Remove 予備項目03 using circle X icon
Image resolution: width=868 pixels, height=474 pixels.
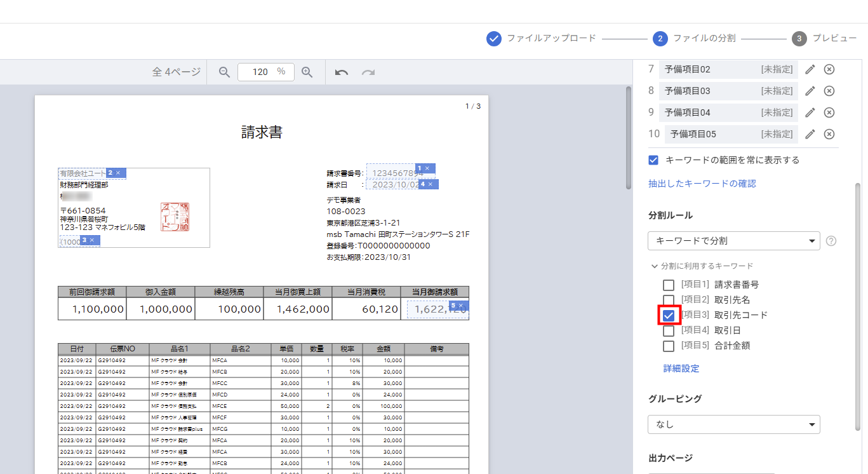pyautogui.click(x=829, y=91)
